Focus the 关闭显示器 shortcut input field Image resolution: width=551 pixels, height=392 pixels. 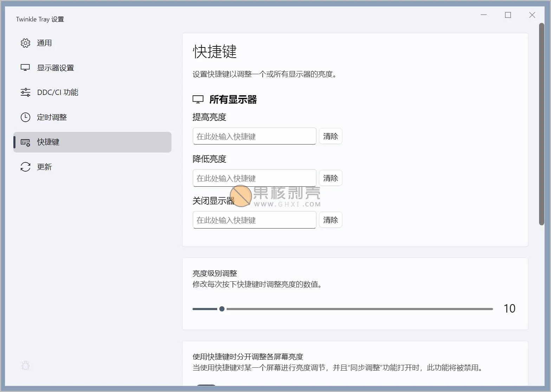254,220
